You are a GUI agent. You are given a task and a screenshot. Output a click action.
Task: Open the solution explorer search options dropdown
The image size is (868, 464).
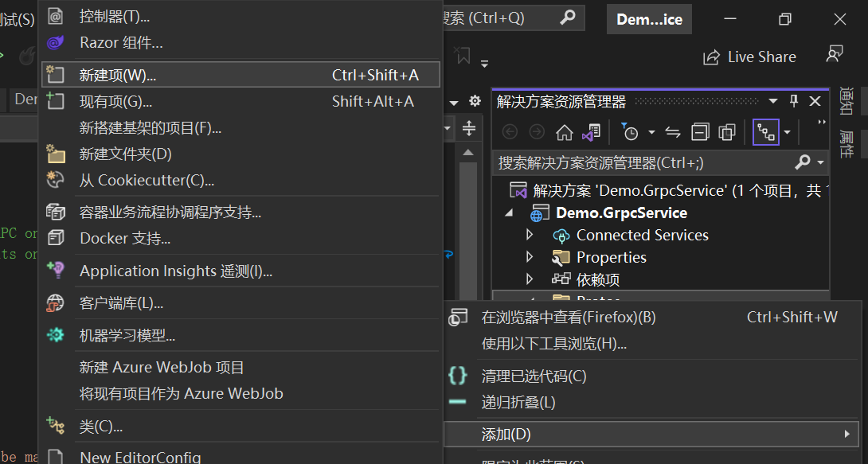coord(820,162)
